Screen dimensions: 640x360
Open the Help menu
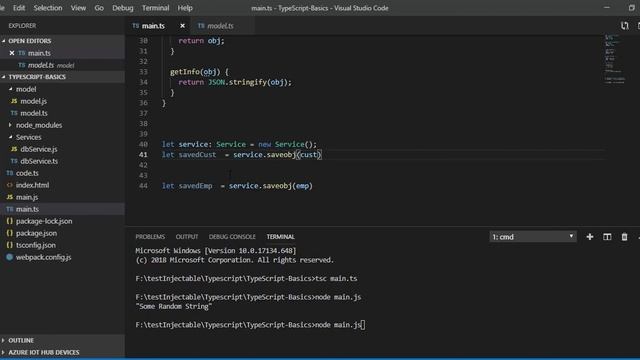[x=184, y=8]
